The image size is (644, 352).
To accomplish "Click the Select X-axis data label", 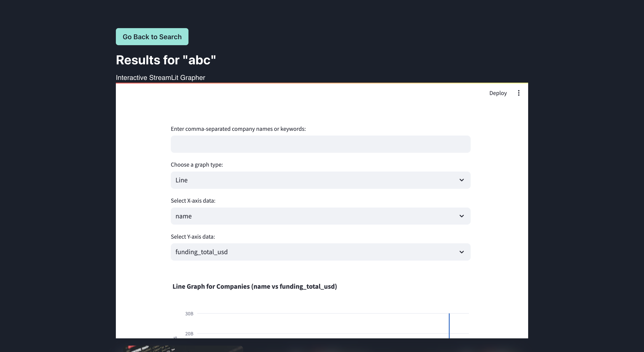I will [x=193, y=201].
